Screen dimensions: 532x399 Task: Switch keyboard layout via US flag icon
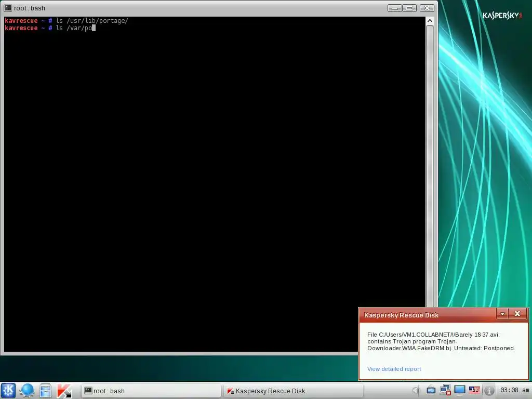pos(474,391)
